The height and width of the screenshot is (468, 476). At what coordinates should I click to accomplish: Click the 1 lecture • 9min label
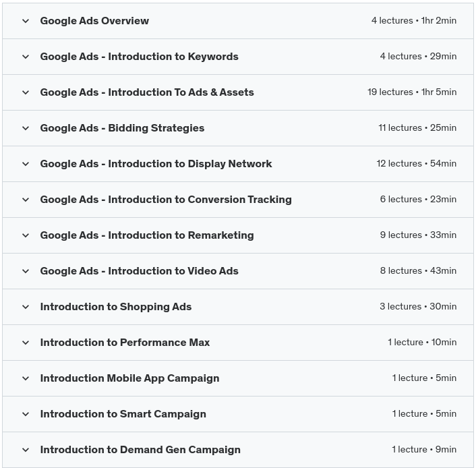pos(423,450)
